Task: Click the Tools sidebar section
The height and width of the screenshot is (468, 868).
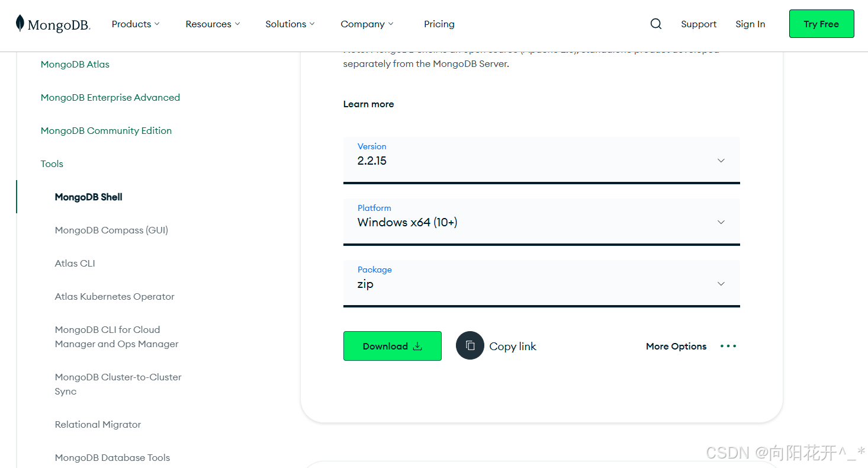Action: tap(52, 164)
